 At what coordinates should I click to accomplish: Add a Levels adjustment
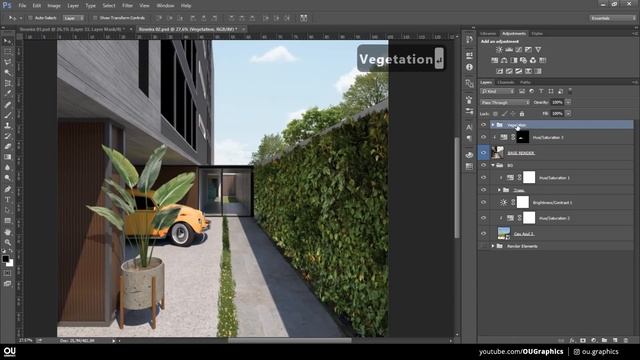tap(509, 49)
